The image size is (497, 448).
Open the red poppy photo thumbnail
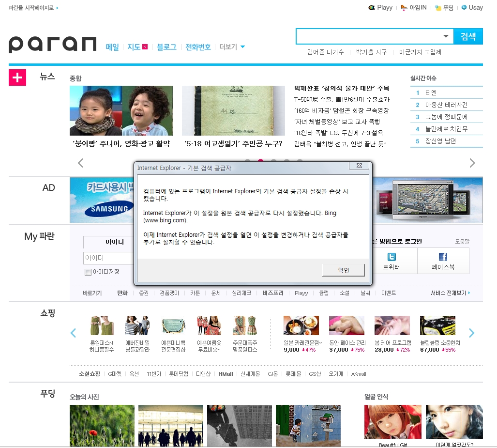(102, 426)
